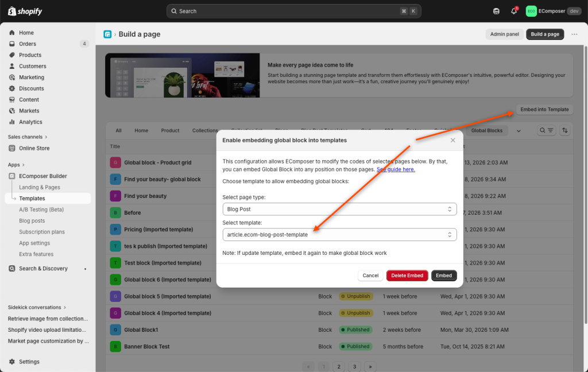Follow the See guide here link
The width and height of the screenshot is (588, 372).
tap(396, 169)
